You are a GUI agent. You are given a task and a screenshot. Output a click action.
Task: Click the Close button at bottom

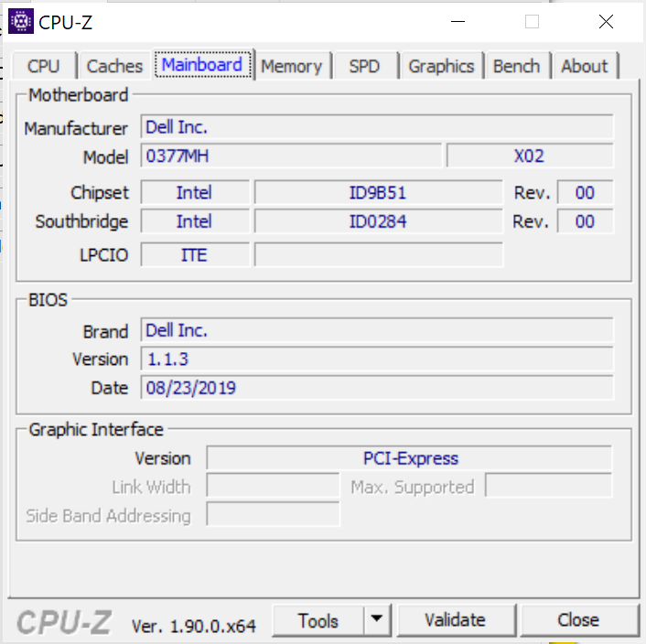pos(578,620)
